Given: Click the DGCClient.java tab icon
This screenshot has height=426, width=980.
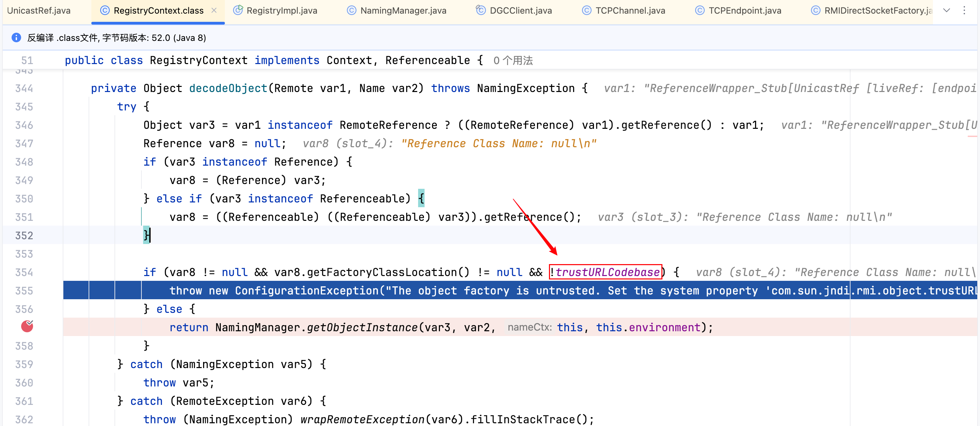Looking at the screenshot, I should coord(481,11).
